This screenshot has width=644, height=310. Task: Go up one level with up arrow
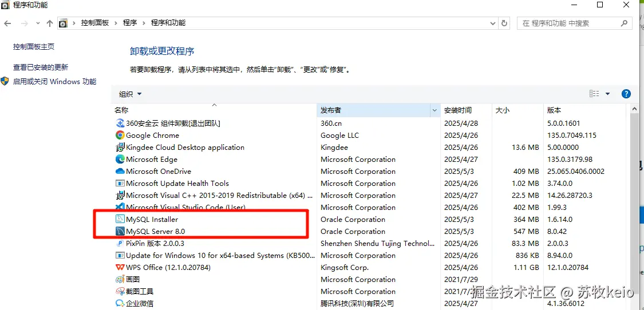(50, 23)
